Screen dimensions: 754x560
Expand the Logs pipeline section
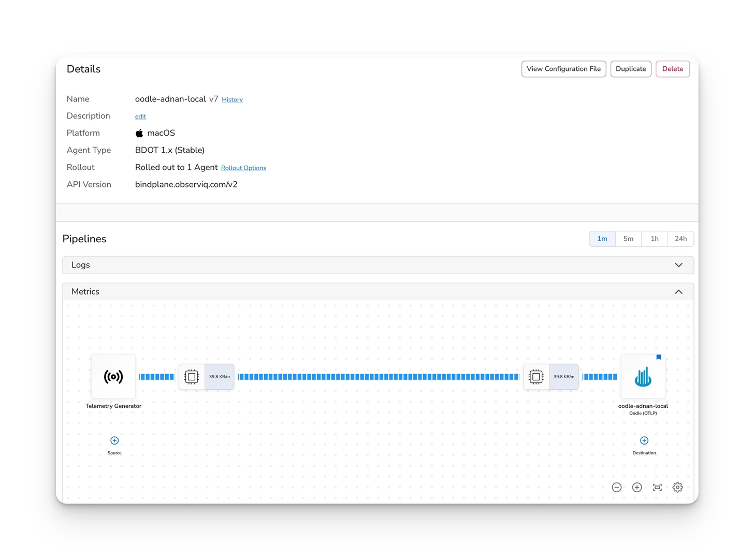coord(678,265)
